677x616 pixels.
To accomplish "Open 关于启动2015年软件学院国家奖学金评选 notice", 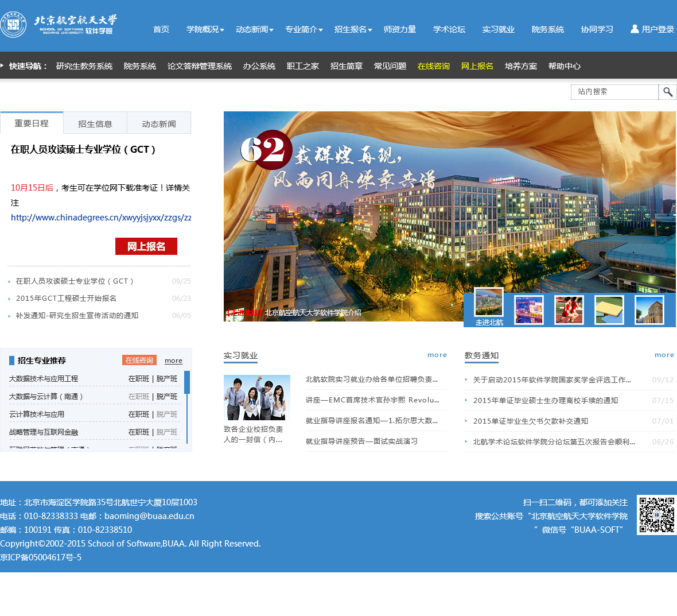I will tap(552, 379).
